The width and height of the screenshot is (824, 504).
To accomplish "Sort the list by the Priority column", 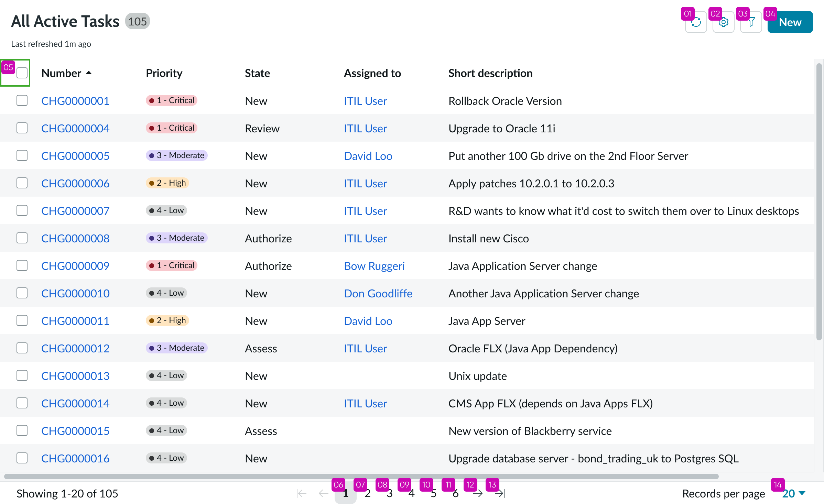I will pos(164,73).
